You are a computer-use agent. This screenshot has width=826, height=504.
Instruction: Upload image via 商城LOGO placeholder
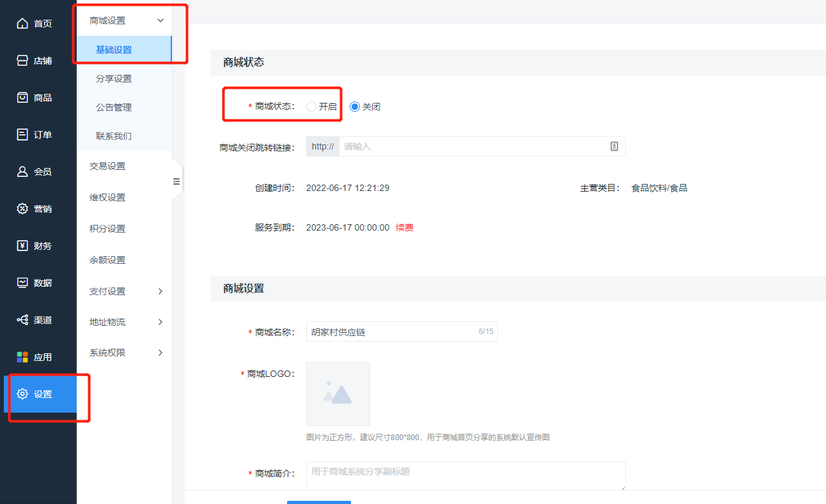338,394
